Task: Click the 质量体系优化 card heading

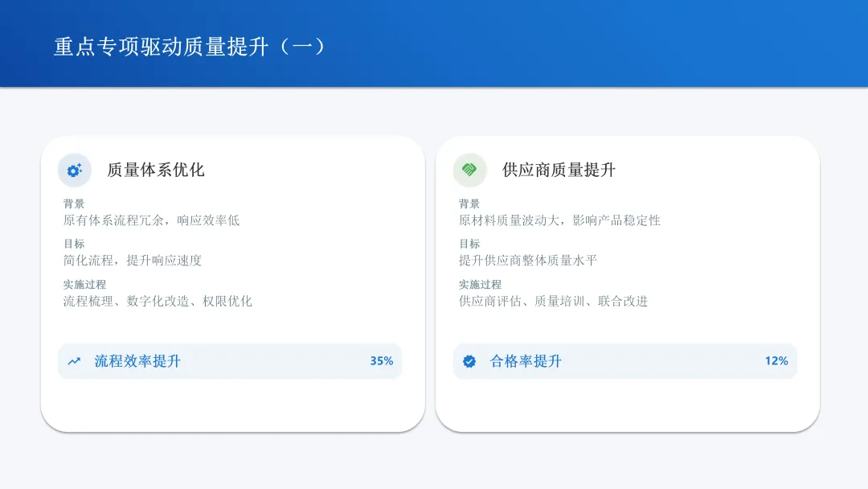Action: [156, 170]
